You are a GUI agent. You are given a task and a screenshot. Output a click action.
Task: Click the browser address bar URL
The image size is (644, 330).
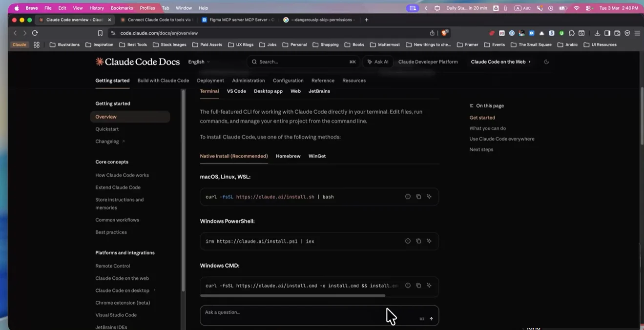point(159,33)
